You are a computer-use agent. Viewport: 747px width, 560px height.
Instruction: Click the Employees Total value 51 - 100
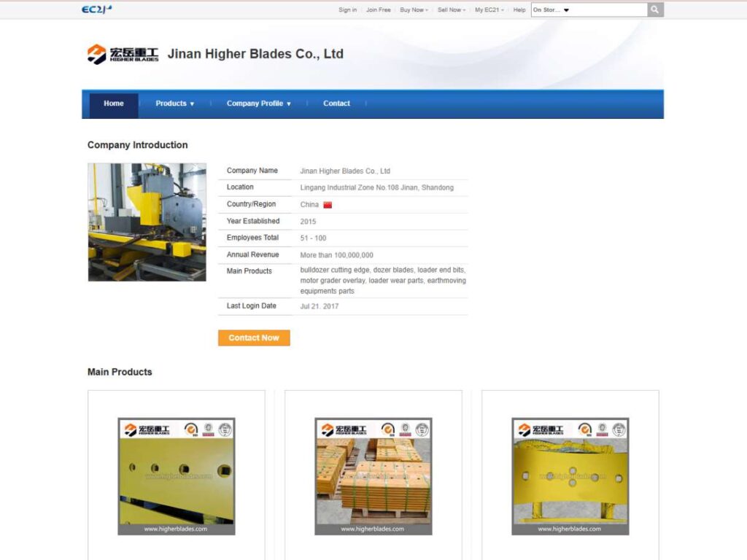click(x=313, y=238)
